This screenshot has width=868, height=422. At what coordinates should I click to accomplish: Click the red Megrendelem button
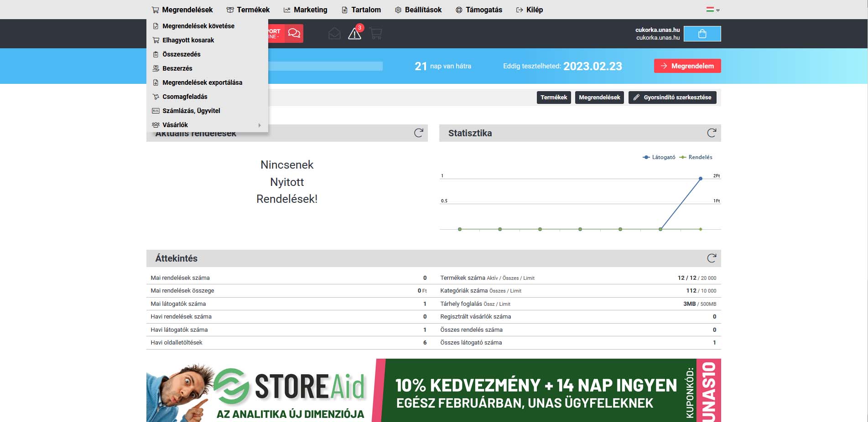click(x=687, y=66)
